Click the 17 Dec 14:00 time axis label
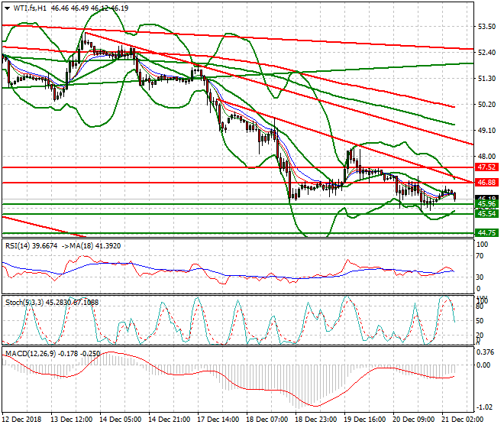 click(218, 420)
